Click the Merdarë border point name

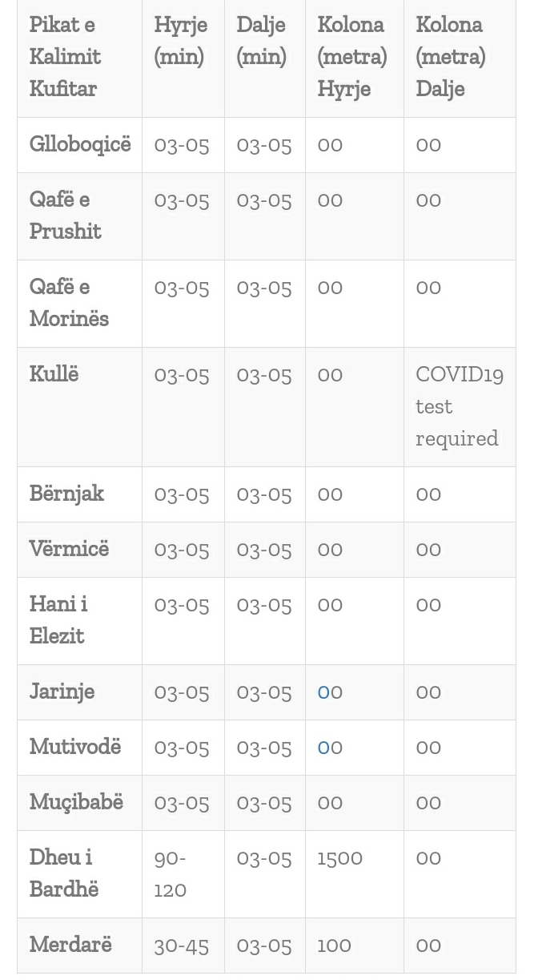pos(70,945)
